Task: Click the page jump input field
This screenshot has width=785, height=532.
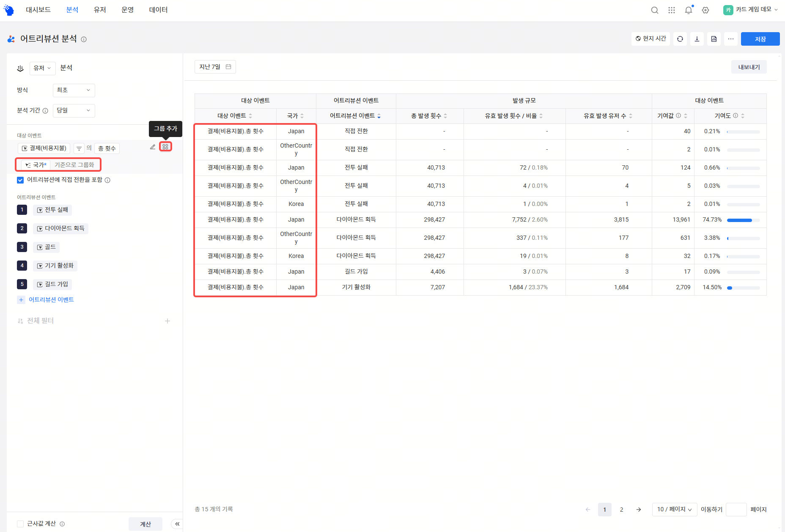Action: point(736,510)
